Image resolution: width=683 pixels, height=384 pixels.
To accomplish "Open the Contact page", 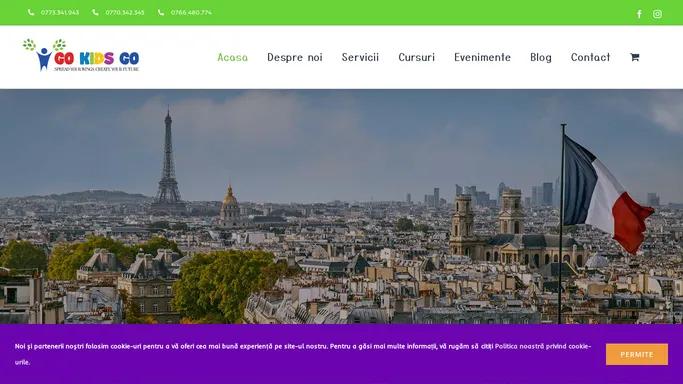I will 590,57.
